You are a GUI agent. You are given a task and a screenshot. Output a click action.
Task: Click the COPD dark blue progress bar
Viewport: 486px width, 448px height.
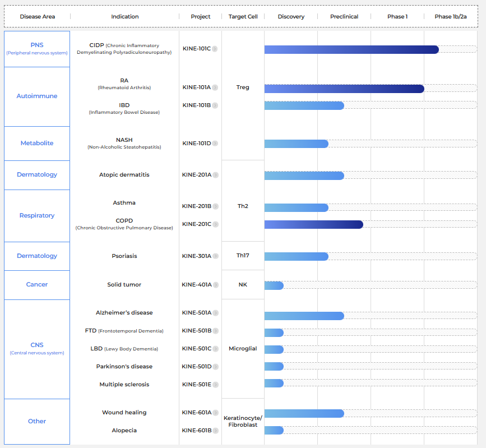point(313,224)
